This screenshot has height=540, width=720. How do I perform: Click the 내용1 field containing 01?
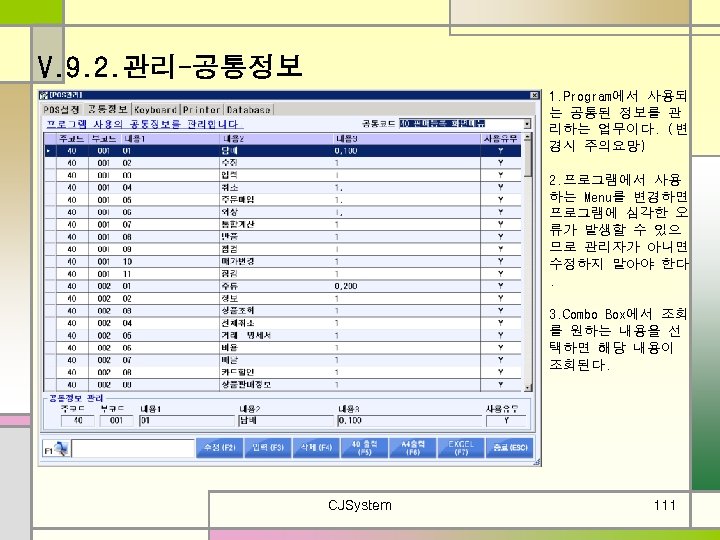tap(187, 421)
